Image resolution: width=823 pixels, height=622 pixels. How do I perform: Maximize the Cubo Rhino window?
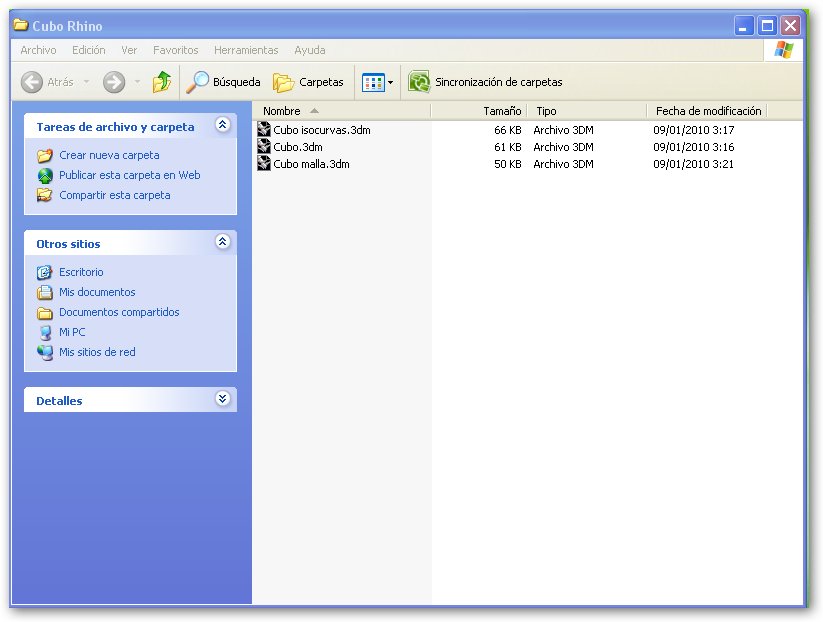(x=767, y=26)
